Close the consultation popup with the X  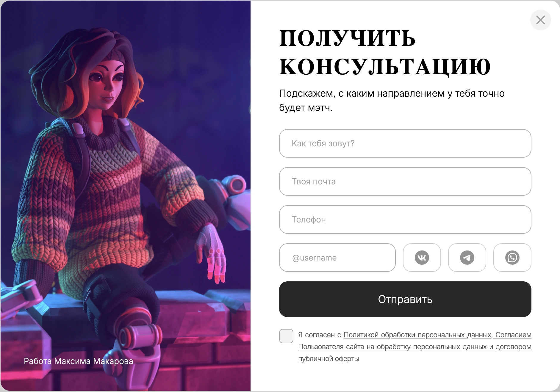tap(540, 20)
